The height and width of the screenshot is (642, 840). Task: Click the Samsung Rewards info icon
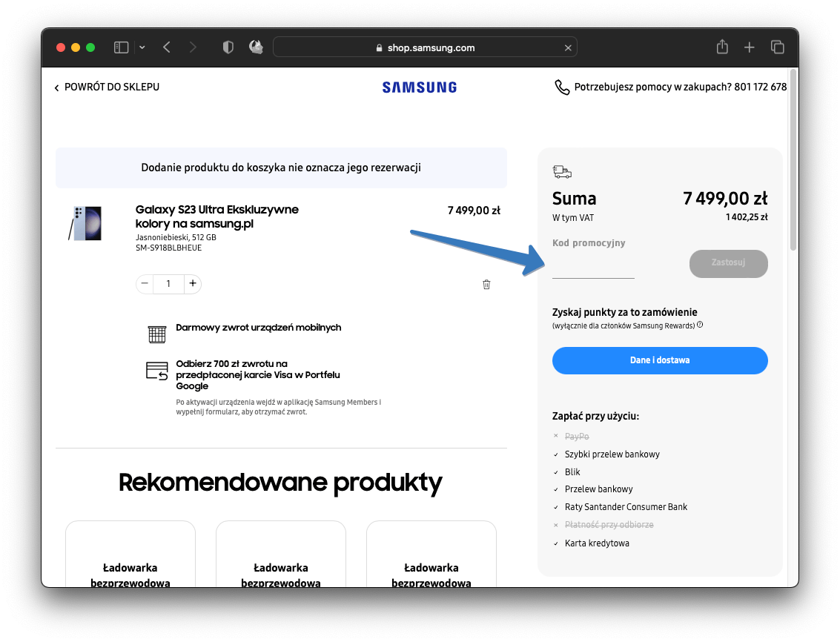[700, 325]
